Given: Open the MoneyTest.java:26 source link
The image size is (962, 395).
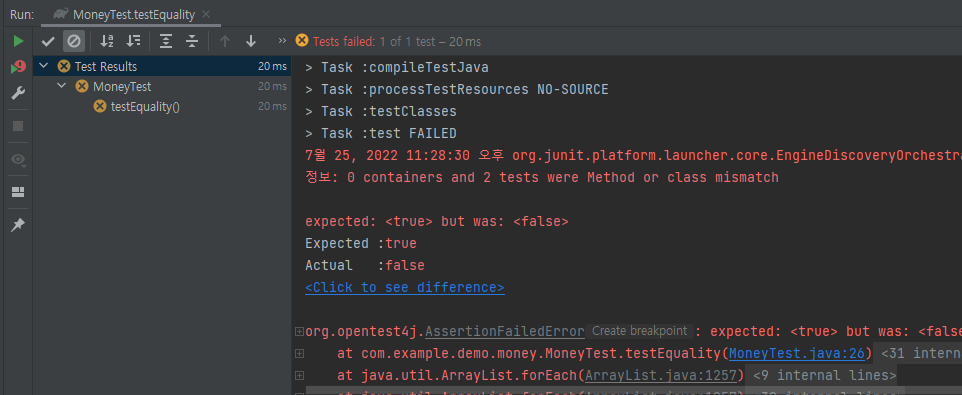Looking at the screenshot, I should 800,353.
